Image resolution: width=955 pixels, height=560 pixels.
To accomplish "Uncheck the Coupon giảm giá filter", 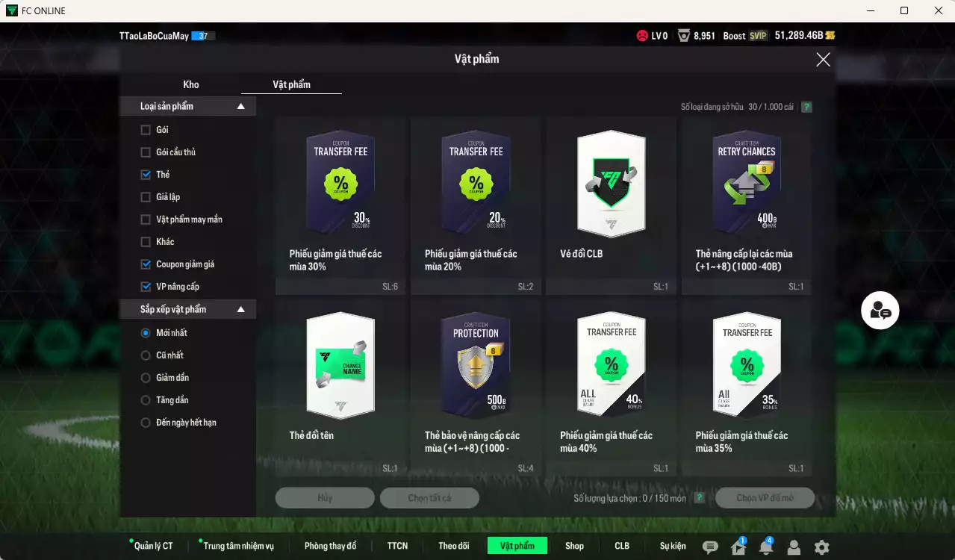I will (x=146, y=264).
